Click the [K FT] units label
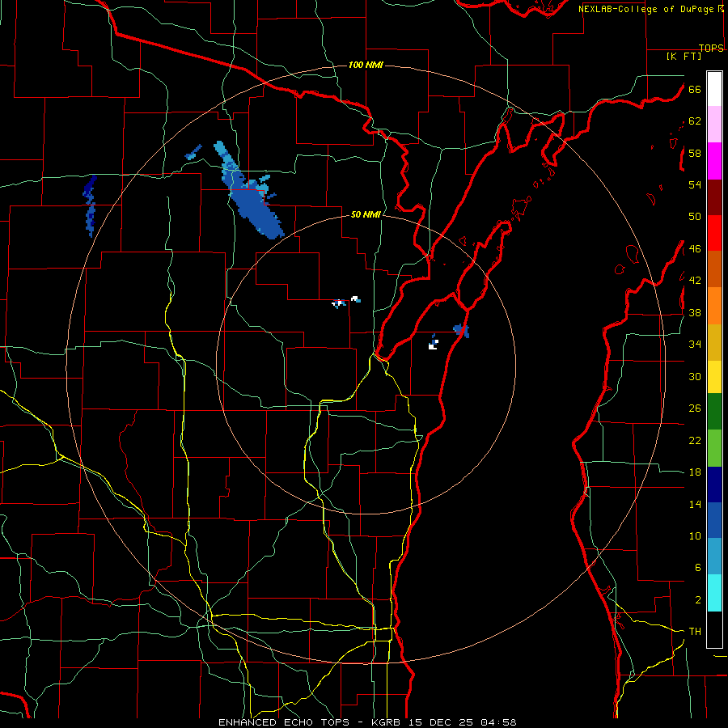Screen dimensions: 728x728 pyautogui.click(x=684, y=57)
